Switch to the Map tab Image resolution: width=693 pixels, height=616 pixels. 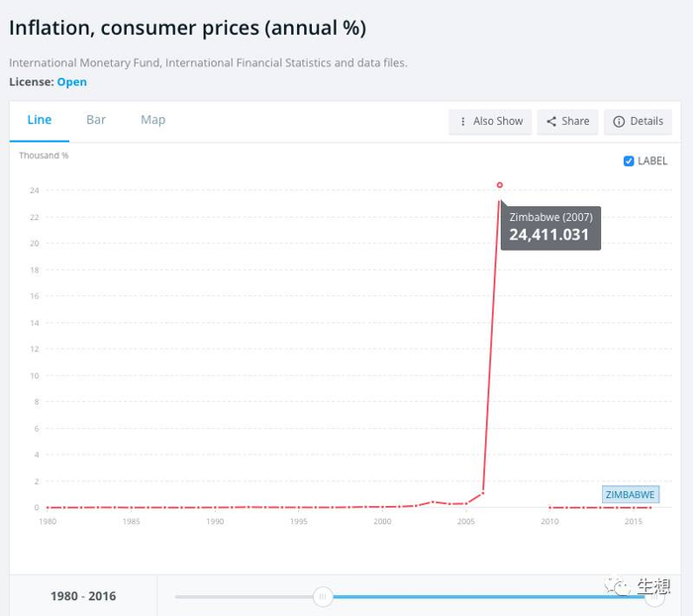click(x=153, y=120)
